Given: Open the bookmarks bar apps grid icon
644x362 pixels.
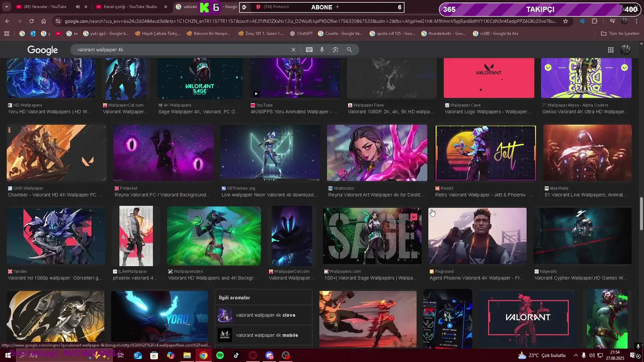Looking at the screenshot, I should [7, 34].
